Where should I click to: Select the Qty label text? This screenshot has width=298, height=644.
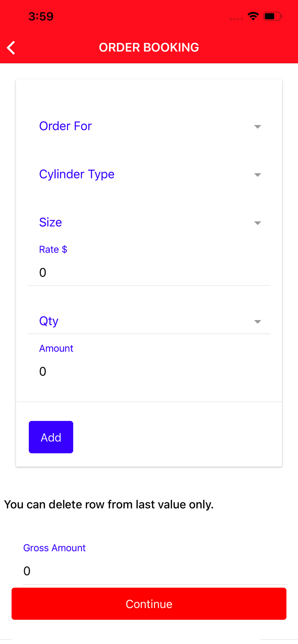pos(49,321)
